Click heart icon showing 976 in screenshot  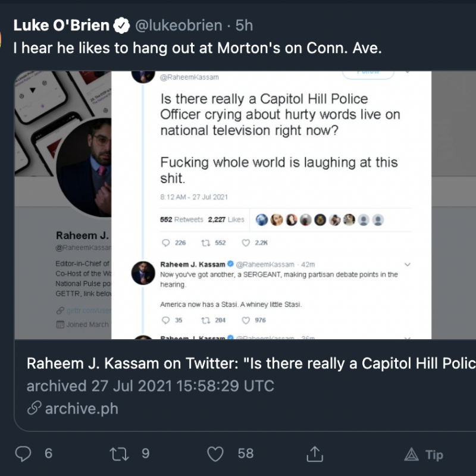246,320
